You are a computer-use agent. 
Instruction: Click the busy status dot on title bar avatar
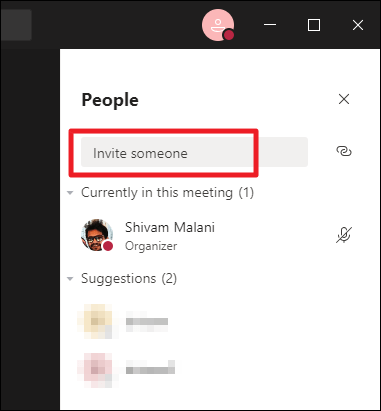pos(229,34)
